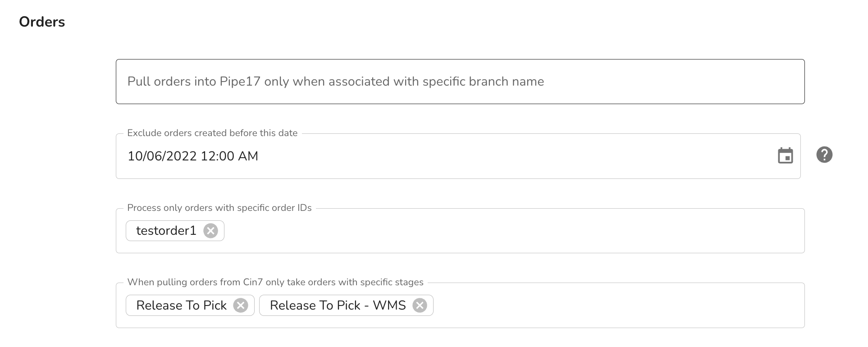Click empty area of Cin7 stages field
This screenshot has height=347, width=868.
click(x=617, y=306)
